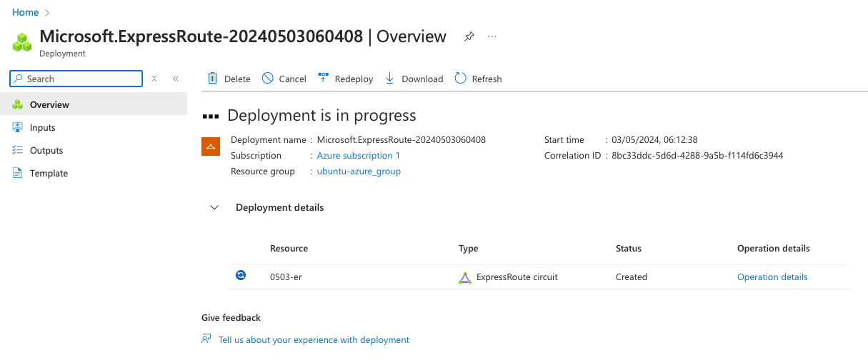Click the Download toolbar button
The width and height of the screenshot is (868, 363).
pos(414,79)
